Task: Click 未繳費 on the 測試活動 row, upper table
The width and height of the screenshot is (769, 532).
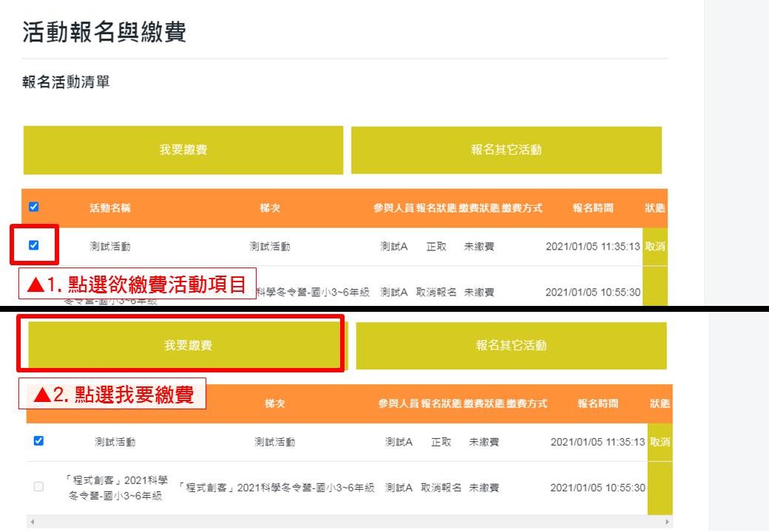Action: click(479, 246)
